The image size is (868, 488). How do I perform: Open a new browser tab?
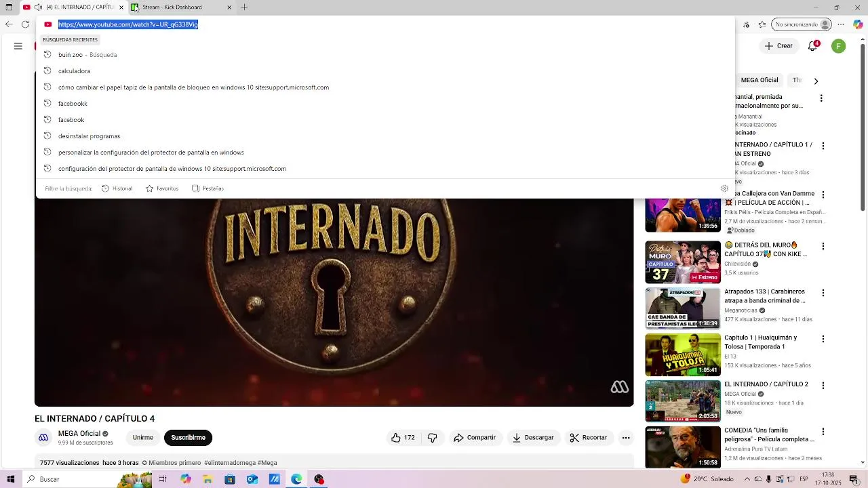point(244,7)
